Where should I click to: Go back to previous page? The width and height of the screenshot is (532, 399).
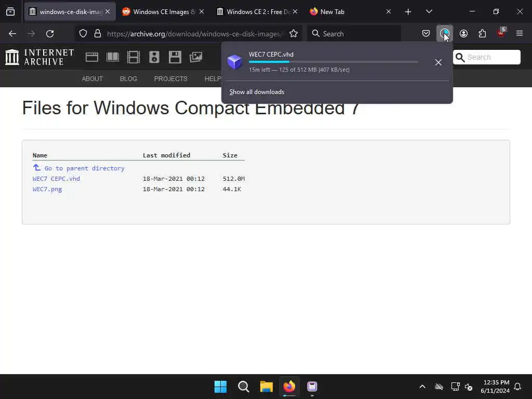tap(12, 34)
